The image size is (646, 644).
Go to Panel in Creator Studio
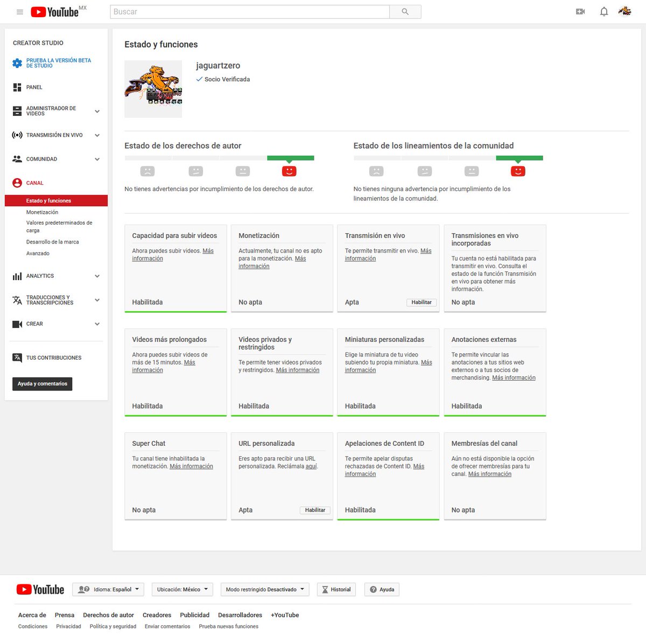(34, 87)
